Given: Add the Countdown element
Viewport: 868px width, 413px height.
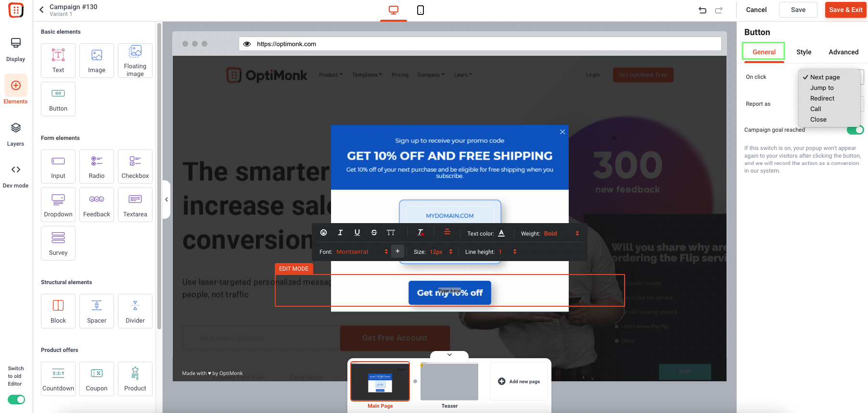Looking at the screenshot, I should (58, 379).
